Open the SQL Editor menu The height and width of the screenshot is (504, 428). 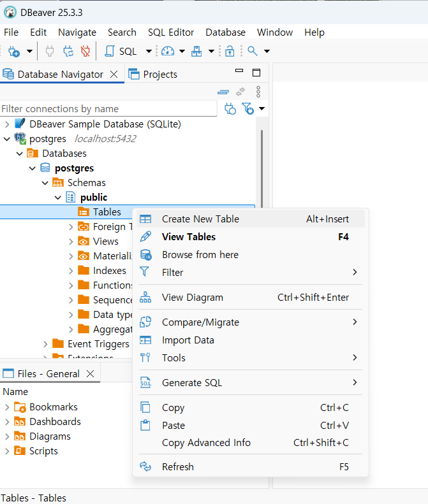171,32
